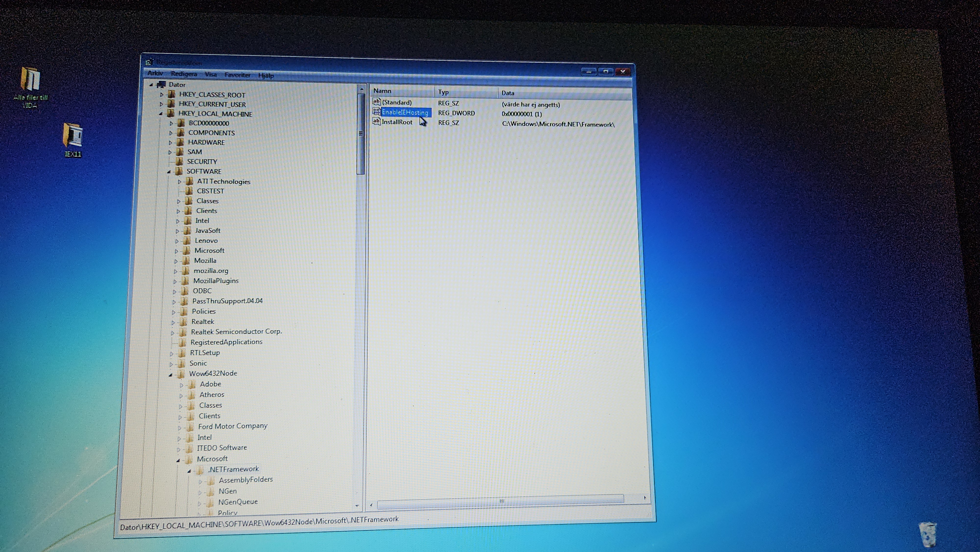
Task: Collapse the Dator root node
Action: [151, 85]
